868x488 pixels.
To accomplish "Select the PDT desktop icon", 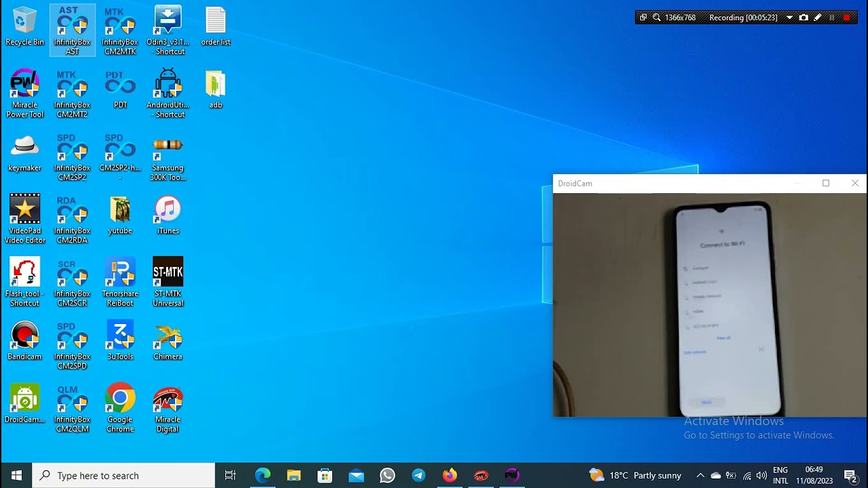I will pos(120,89).
